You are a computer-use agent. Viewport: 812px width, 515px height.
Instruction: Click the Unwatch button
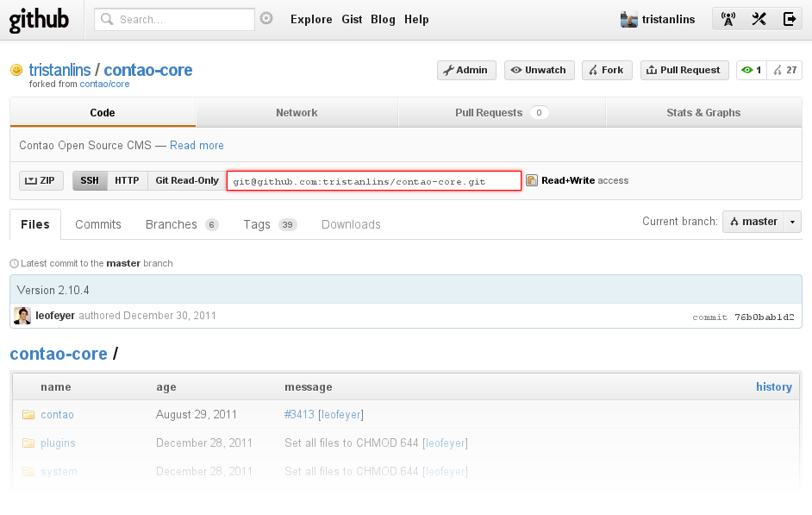pyautogui.click(x=539, y=70)
